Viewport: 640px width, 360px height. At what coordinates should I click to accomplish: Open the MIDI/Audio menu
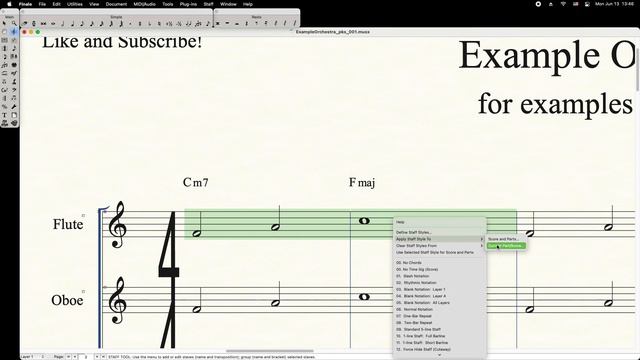click(144, 4)
